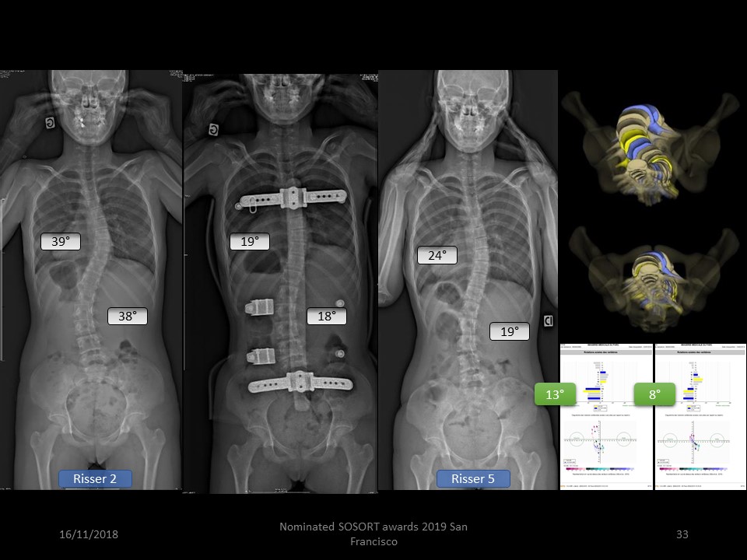Image resolution: width=747 pixels, height=560 pixels.
Task: Select the blue Risser 2 label
Action: (x=96, y=479)
